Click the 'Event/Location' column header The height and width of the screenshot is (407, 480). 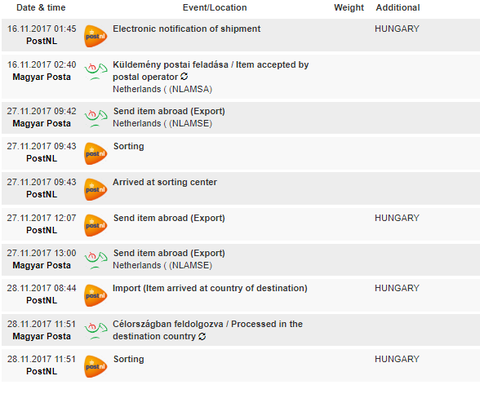(x=215, y=8)
